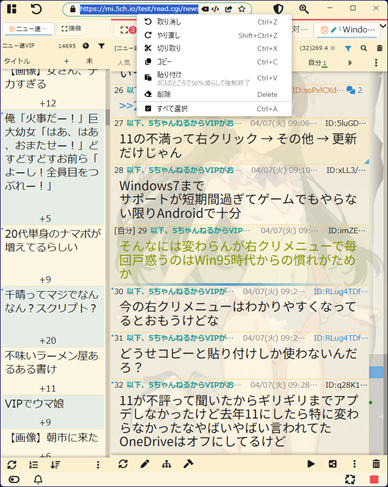Click the bottom-right trash can icon

376,463
